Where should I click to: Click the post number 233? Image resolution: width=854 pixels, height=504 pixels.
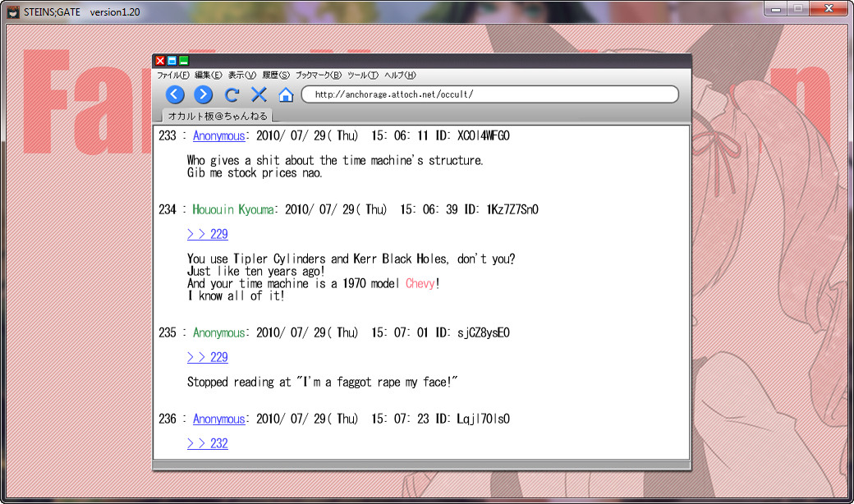click(x=168, y=135)
